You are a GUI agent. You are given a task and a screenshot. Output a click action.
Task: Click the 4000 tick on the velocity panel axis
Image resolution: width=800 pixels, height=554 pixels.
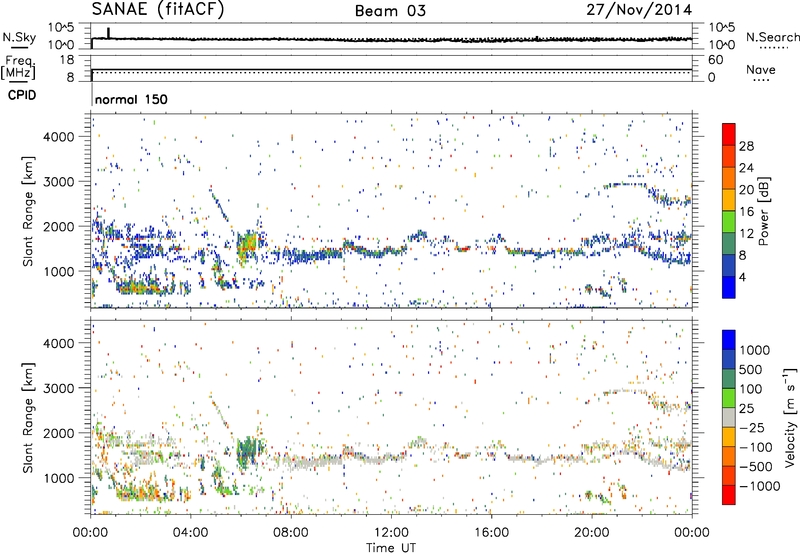[x=59, y=343]
